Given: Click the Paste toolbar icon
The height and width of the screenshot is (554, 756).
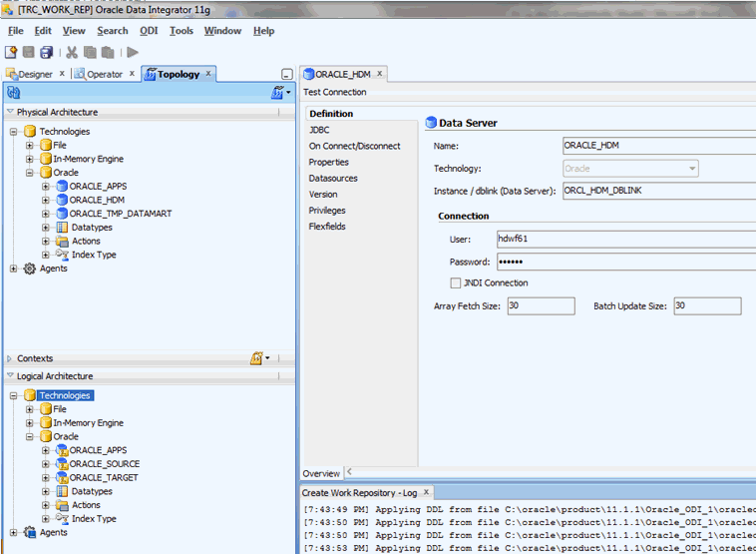Looking at the screenshot, I should tap(108, 52).
